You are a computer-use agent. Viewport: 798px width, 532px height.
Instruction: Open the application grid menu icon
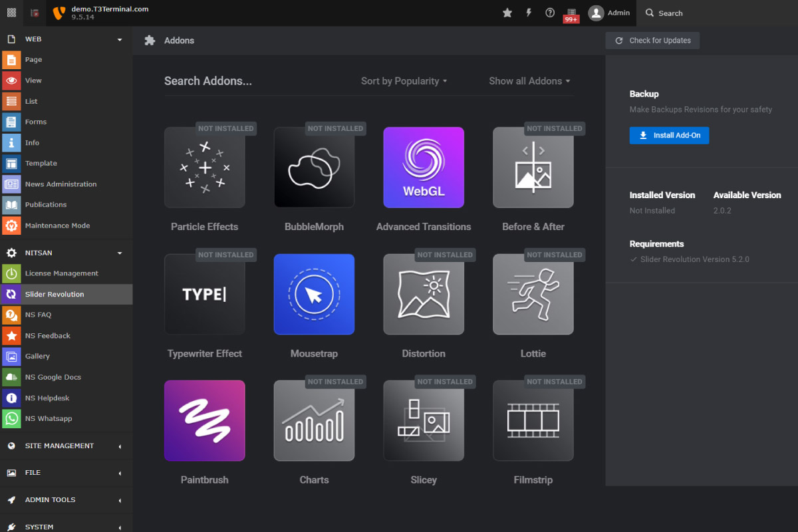(11, 13)
